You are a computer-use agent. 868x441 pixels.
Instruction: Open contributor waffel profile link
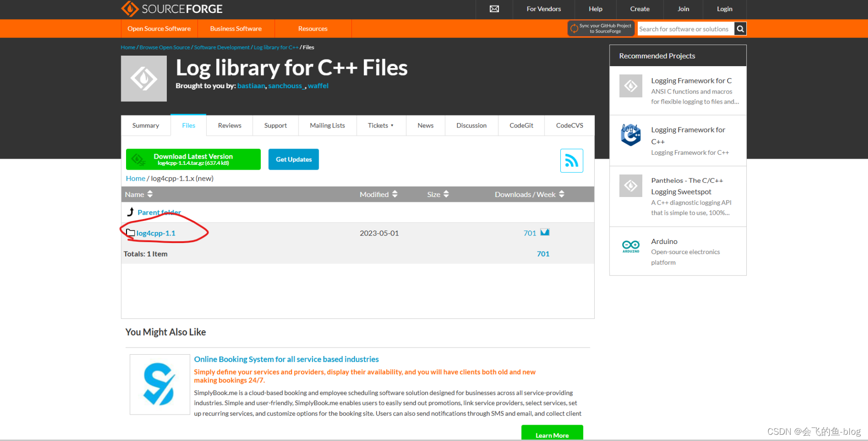[318, 86]
